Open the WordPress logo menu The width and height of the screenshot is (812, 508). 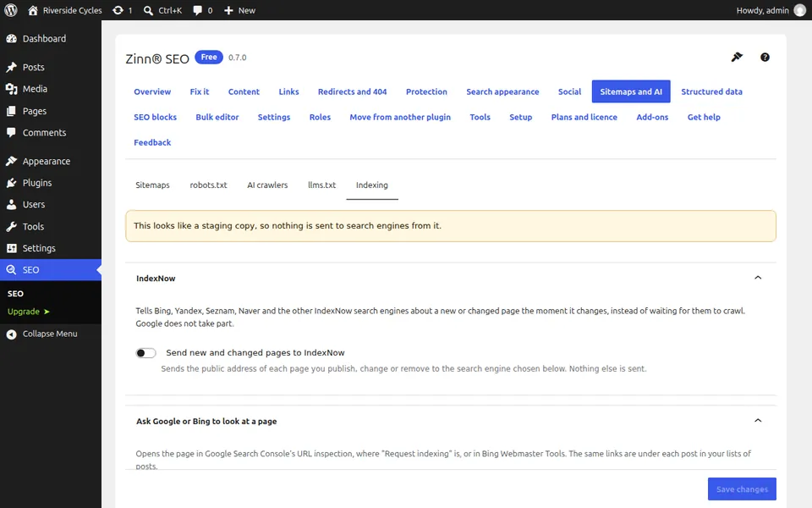[11, 10]
